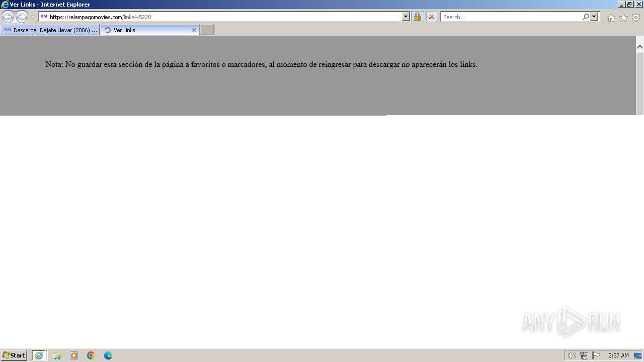
Task: Click the 'Nota: No guardar esta sección' text
Action: tap(261, 64)
